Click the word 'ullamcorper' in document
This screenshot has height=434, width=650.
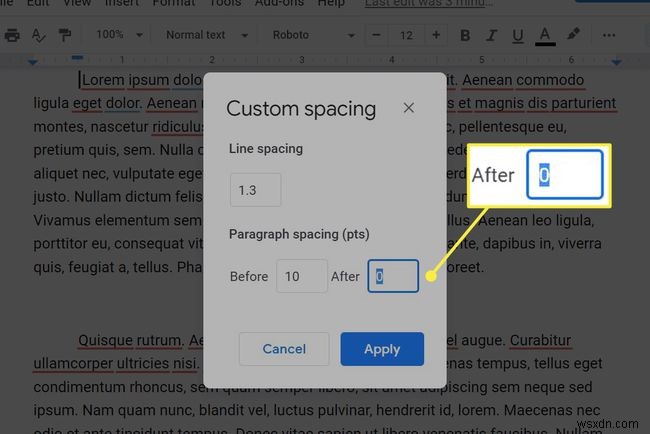[x=73, y=364]
